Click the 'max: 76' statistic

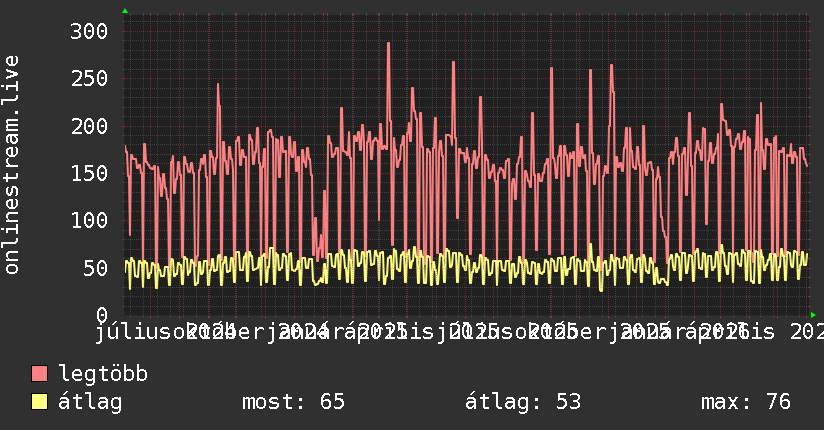pos(746,402)
